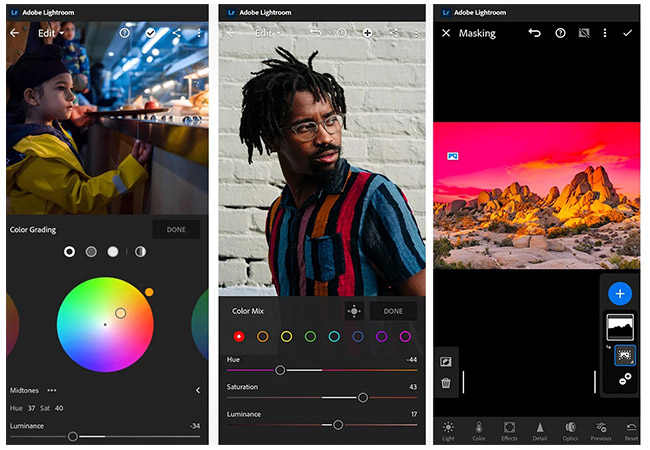Screen dimensions: 650x450
Task: Select the white sky mask thumbnail
Action: tap(620, 326)
